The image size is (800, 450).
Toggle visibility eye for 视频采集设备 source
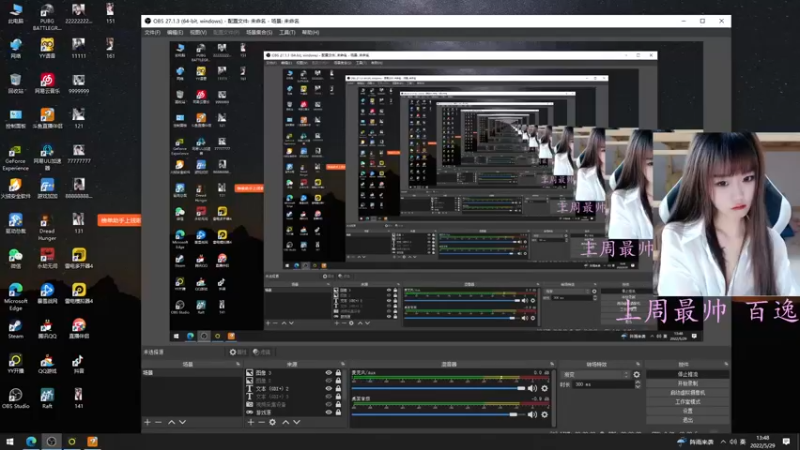click(329, 404)
